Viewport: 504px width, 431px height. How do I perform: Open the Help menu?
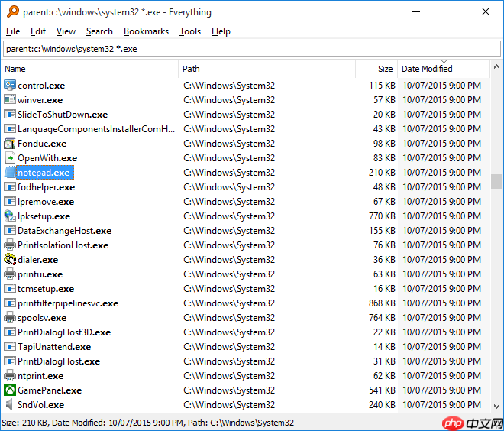(221, 31)
